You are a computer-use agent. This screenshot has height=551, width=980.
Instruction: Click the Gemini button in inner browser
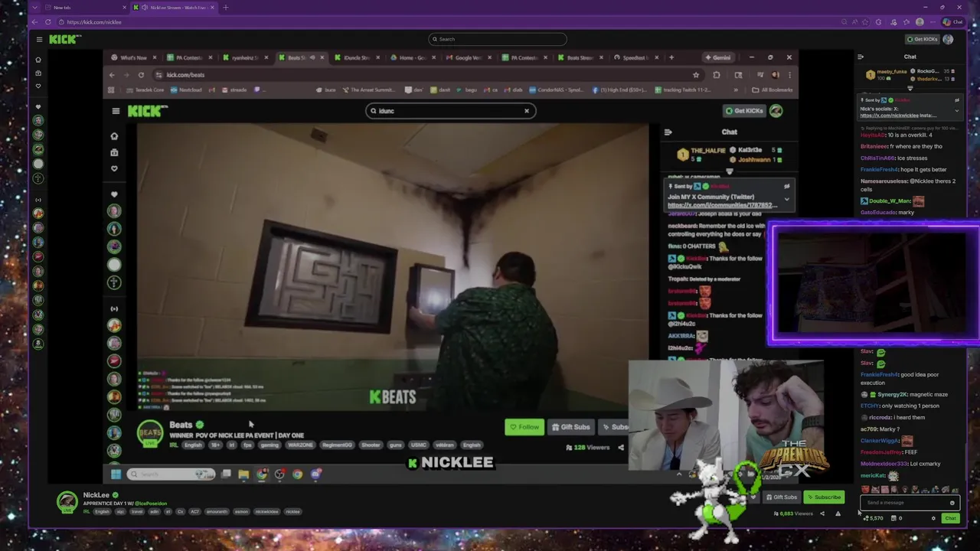(x=718, y=57)
